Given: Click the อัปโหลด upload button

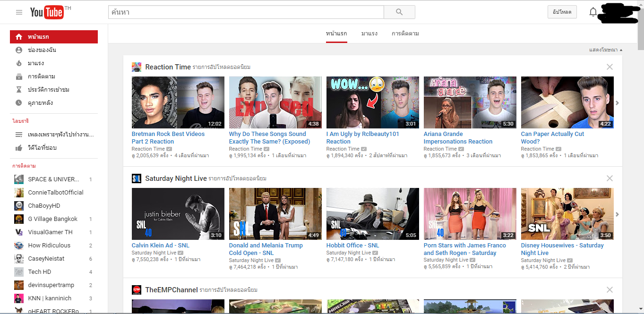Looking at the screenshot, I should pos(562,12).
